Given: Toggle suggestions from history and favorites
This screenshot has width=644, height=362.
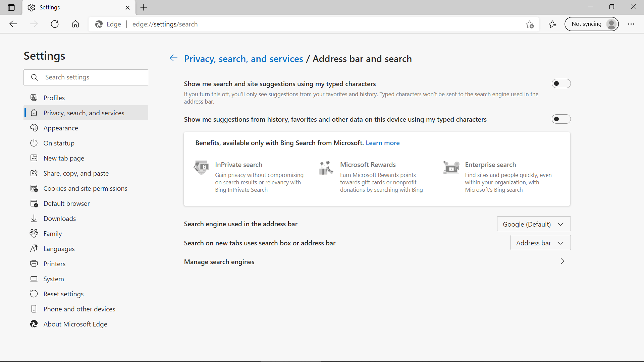Looking at the screenshot, I should 561,119.
